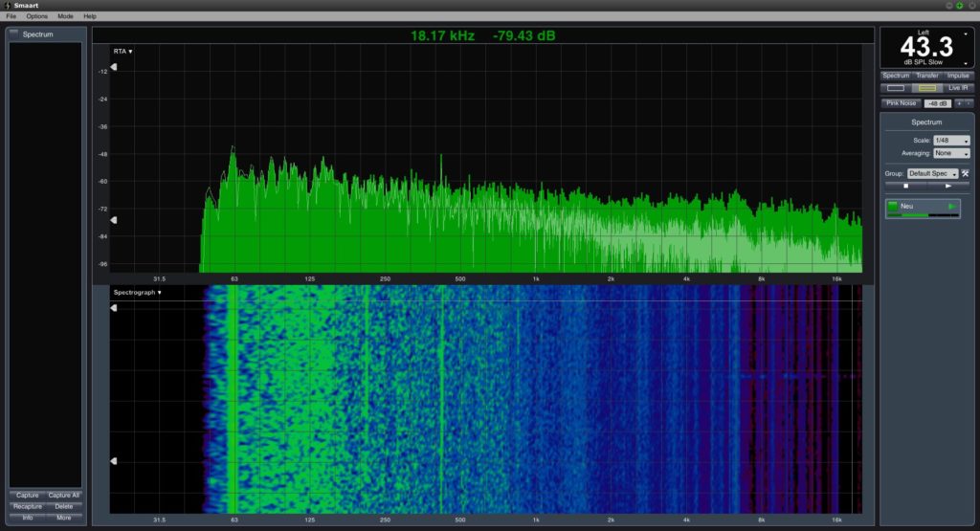Increase generator level with plus button
The image size is (980, 531).
click(959, 103)
